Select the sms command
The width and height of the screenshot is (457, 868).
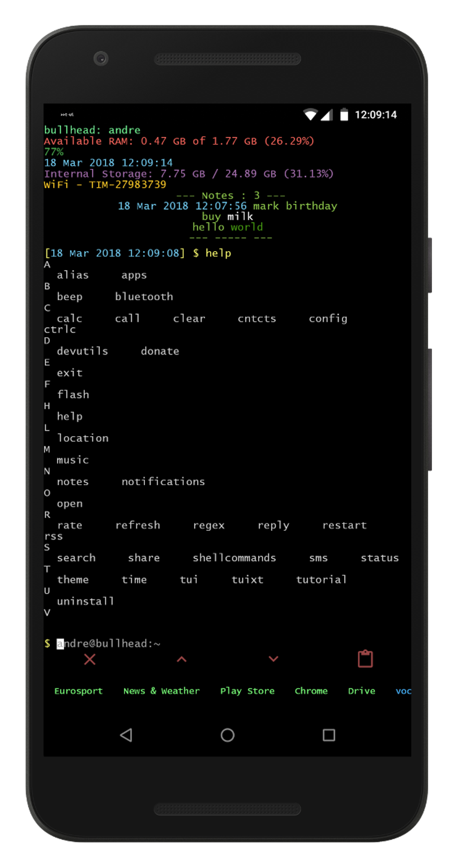click(x=319, y=558)
